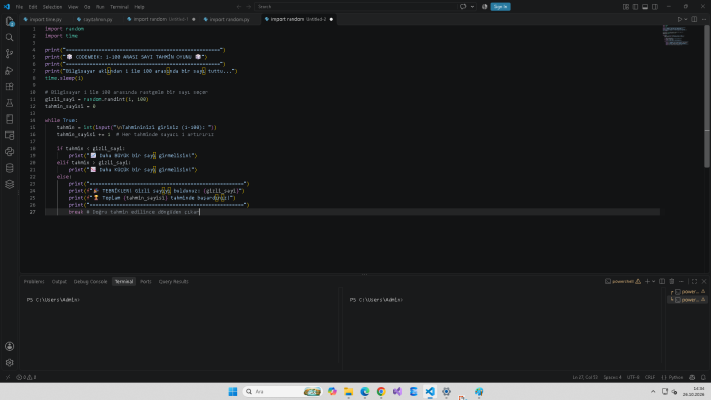The height and width of the screenshot is (400, 711).
Task: Maximize the terminal panel size
Action: pos(694,282)
